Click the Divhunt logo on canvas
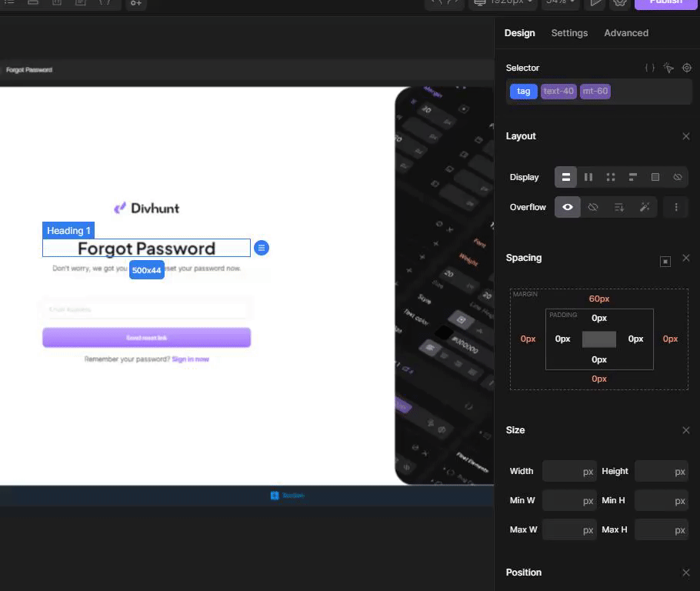This screenshot has width=700, height=591. [146, 209]
